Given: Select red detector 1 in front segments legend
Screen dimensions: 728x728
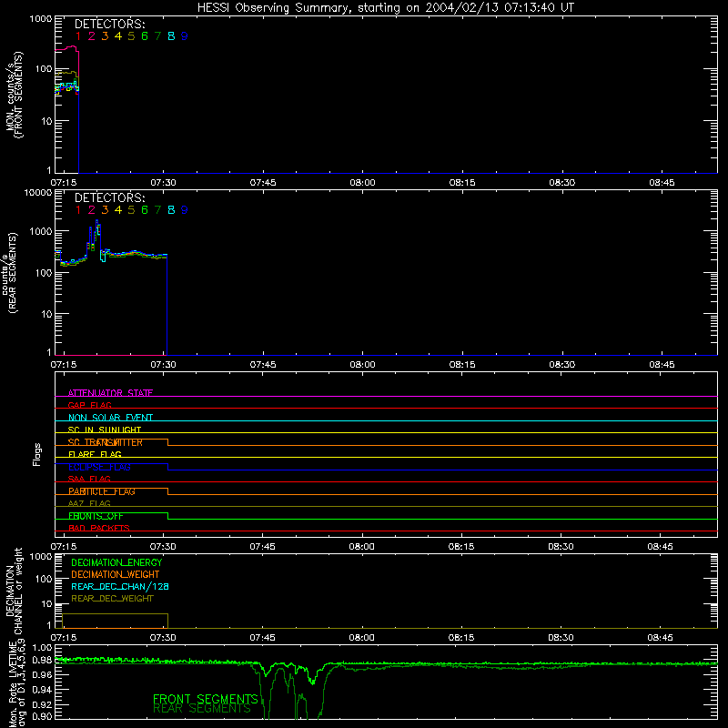Looking at the screenshot, I should tap(78, 36).
